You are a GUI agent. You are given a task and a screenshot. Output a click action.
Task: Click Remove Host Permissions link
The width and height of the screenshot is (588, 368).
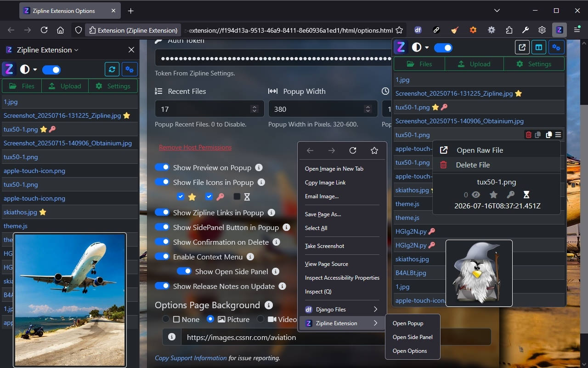[195, 147]
